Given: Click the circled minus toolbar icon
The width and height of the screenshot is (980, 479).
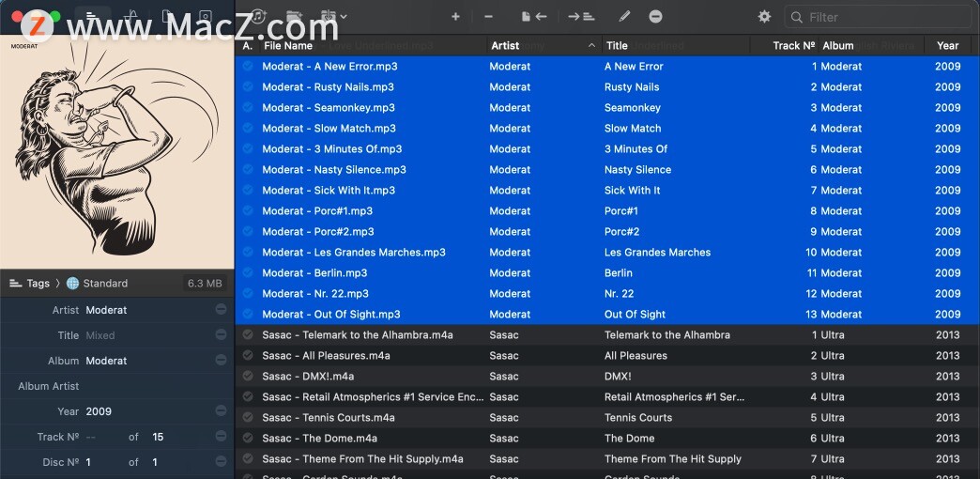Looking at the screenshot, I should pyautogui.click(x=655, y=17).
